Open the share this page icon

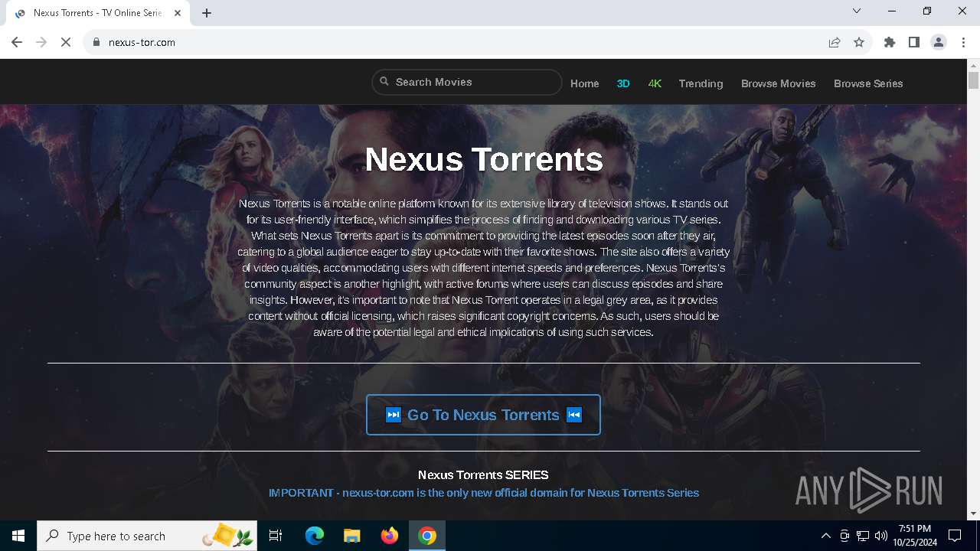pos(835,42)
